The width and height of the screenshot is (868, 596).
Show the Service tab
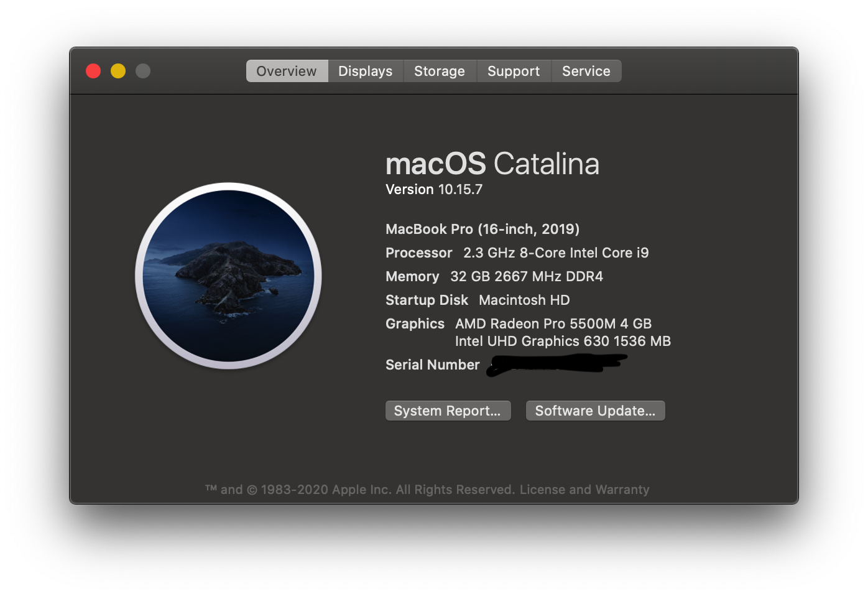[x=586, y=71]
